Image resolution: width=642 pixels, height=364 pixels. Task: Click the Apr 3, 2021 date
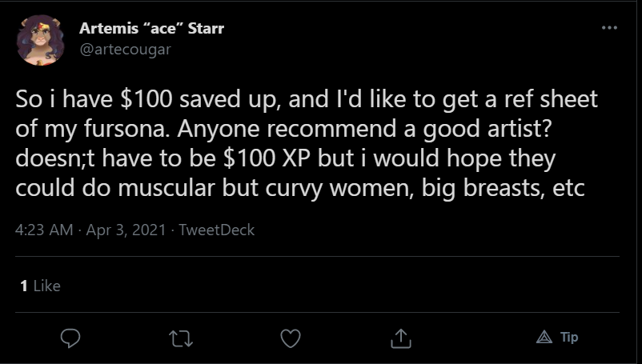pos(126,230)
